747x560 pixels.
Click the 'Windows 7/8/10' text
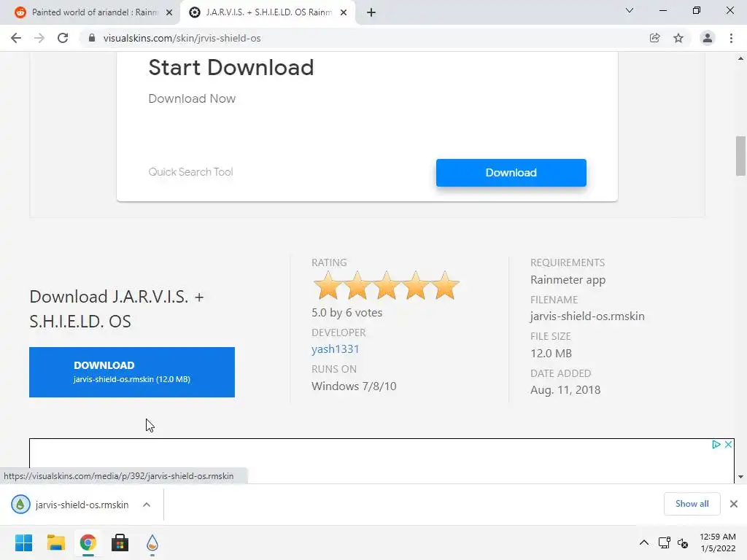tap(354, 386)
